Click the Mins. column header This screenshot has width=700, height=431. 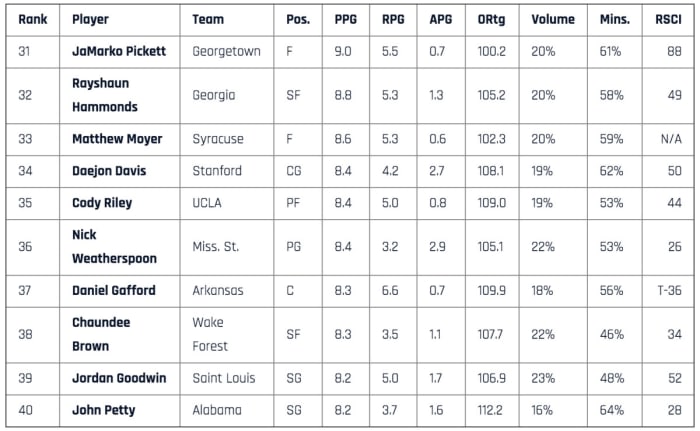(x=613, y=19)
